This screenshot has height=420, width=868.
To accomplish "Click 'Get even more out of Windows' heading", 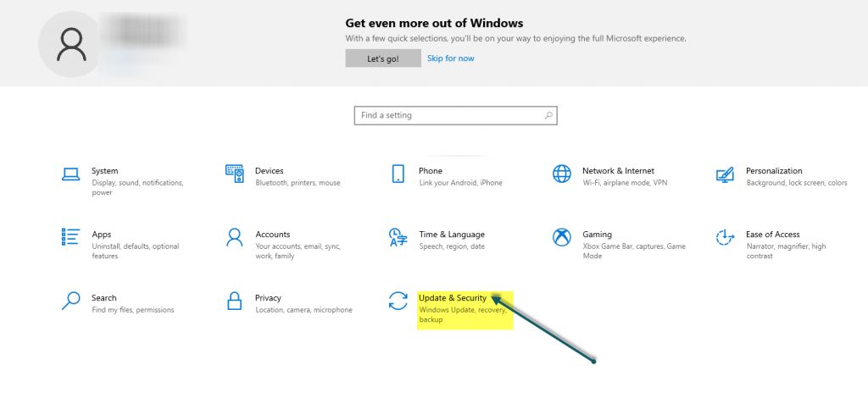I will point(434,23).
